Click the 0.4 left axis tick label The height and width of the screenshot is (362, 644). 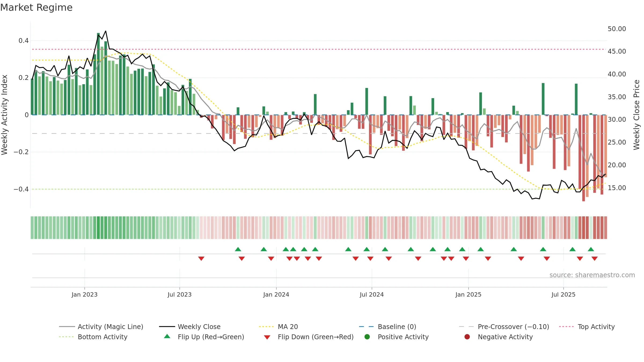tap(24, 41)
